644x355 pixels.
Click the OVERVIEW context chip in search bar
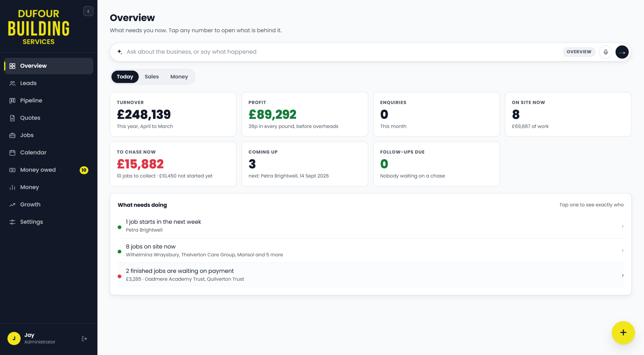(579, 52)
